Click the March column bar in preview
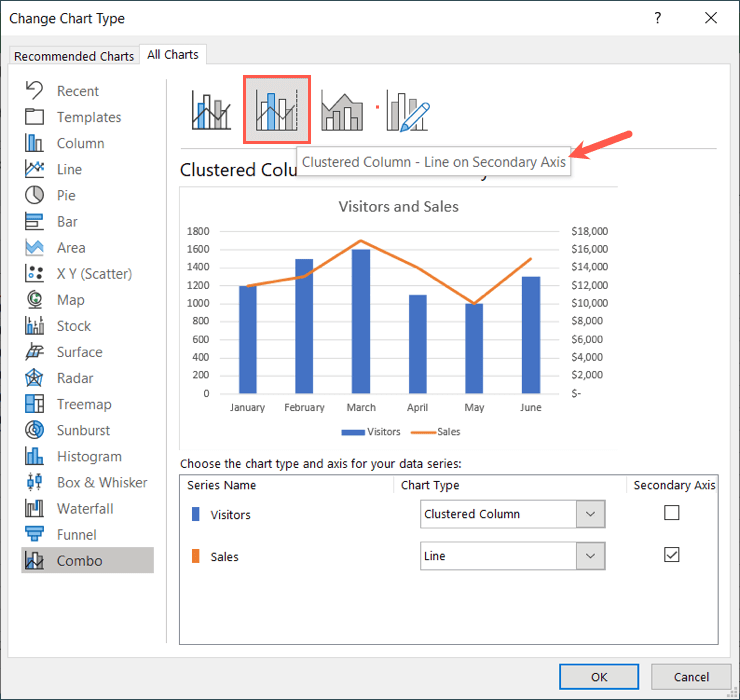 (x=361, y=321)
